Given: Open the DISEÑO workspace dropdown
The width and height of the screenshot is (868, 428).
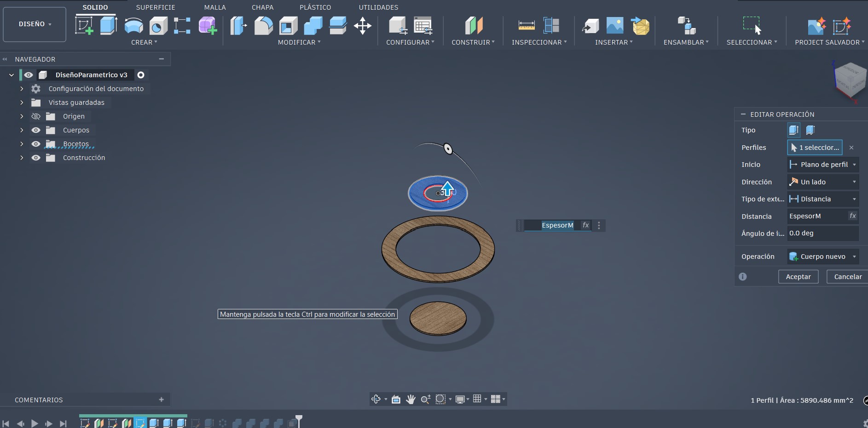Looking at the screenshot, I should click(x=34, y=24).
